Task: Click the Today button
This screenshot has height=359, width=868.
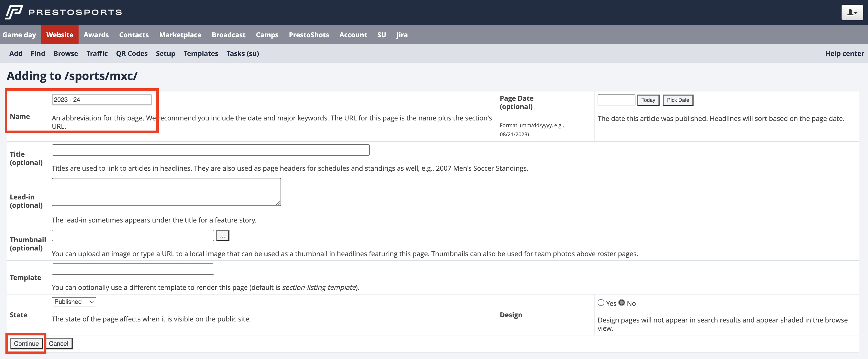Action: 648,100
